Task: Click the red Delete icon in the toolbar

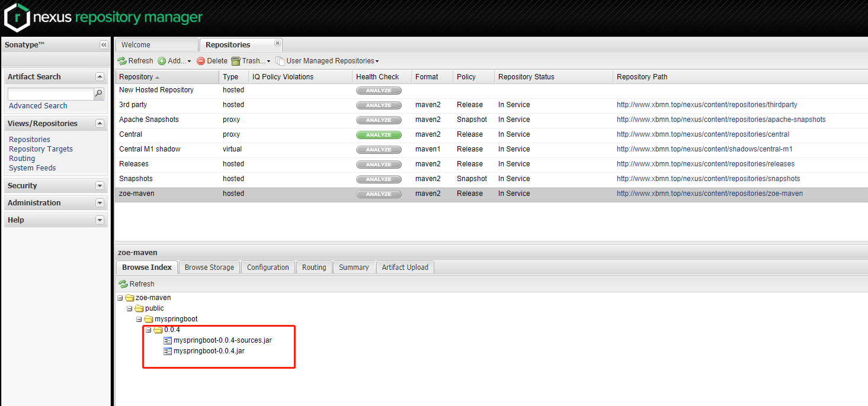Action: (202, 60)
